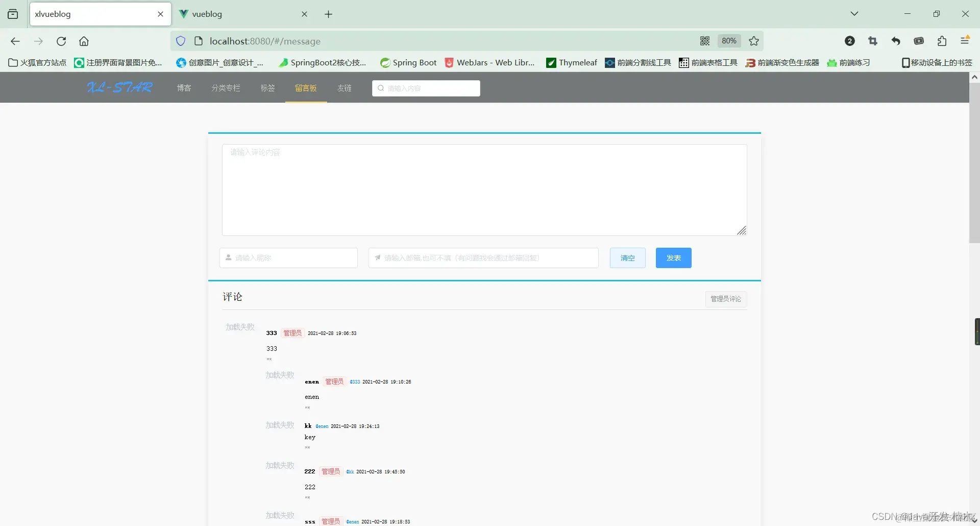Click the XL-STAR site logo

120,88
